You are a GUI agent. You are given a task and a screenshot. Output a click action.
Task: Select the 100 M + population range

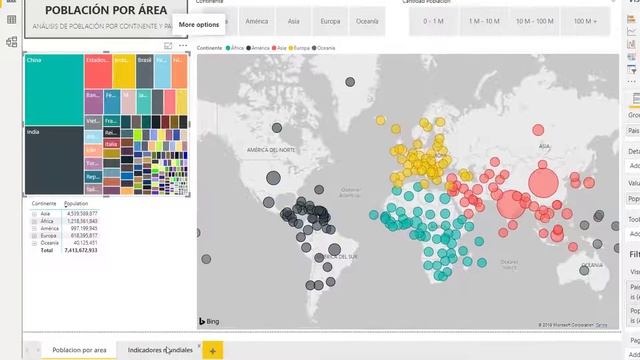tap(585, 21)
